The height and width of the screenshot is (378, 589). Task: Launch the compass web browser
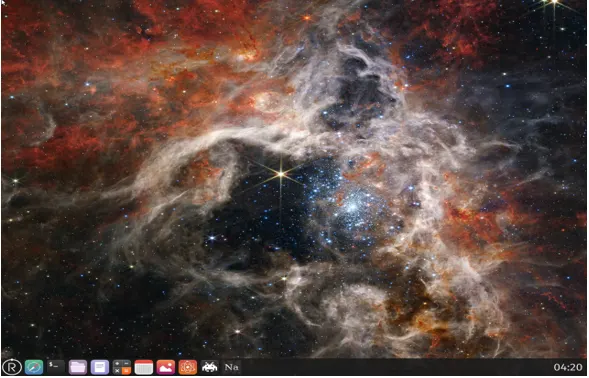[x=34, y=367]
